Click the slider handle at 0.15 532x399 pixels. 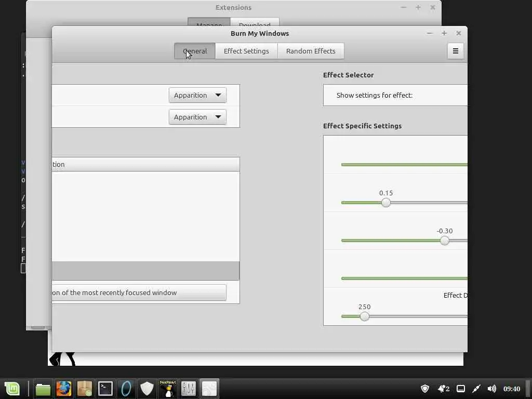(x=386, y=203)
